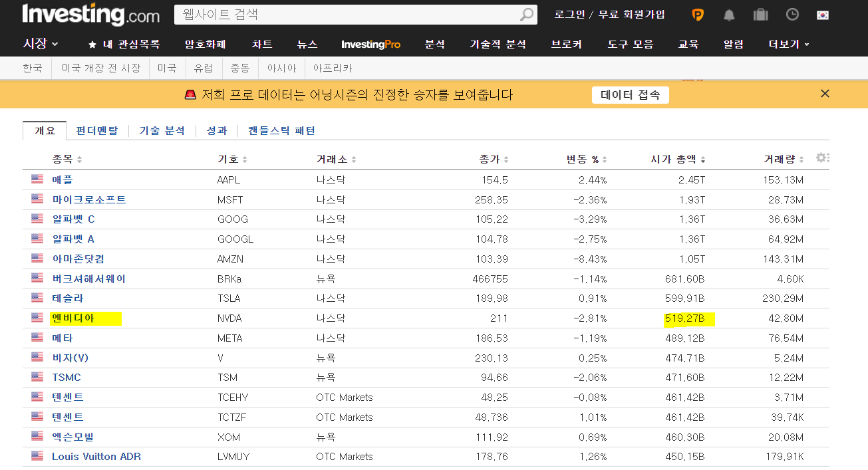Click the US flag beside Louis Vuitton ADR
This screenshot has height=470, width=868.
tap(37, 456)
